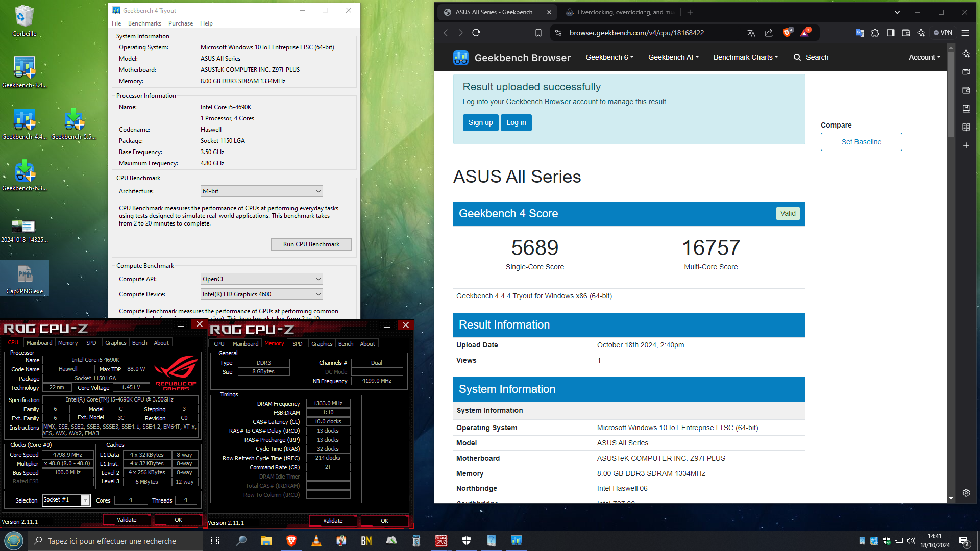Open the File menu in Geekbench 4
Screen dimensions: 980x551
point(116,23)
